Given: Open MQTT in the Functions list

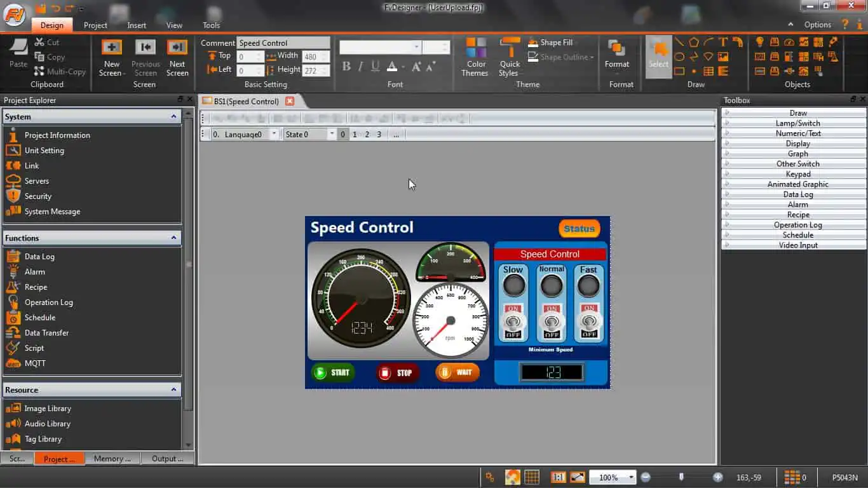Looking at the screenshot, I should tap(35, 363).
